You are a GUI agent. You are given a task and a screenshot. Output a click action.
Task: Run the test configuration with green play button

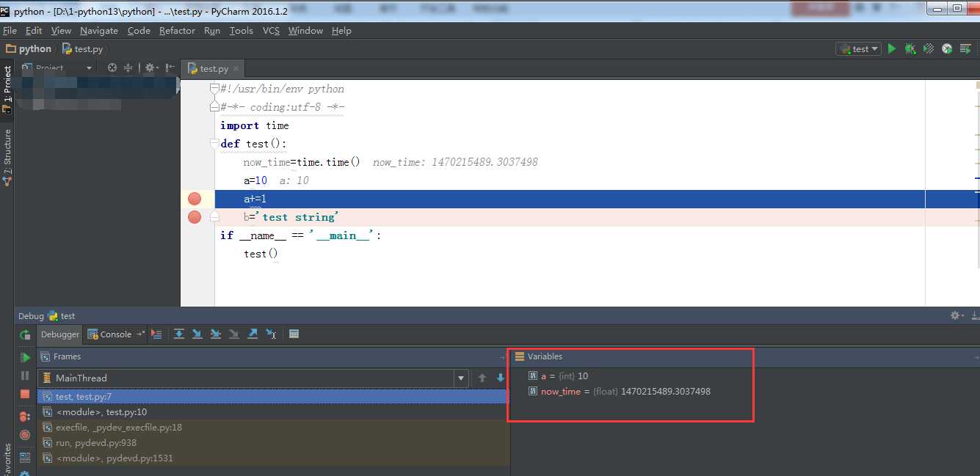tap(892, 48)
